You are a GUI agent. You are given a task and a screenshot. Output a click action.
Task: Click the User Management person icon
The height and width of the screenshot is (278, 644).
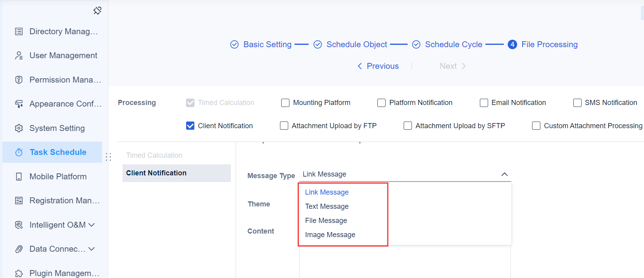point(19,55)
